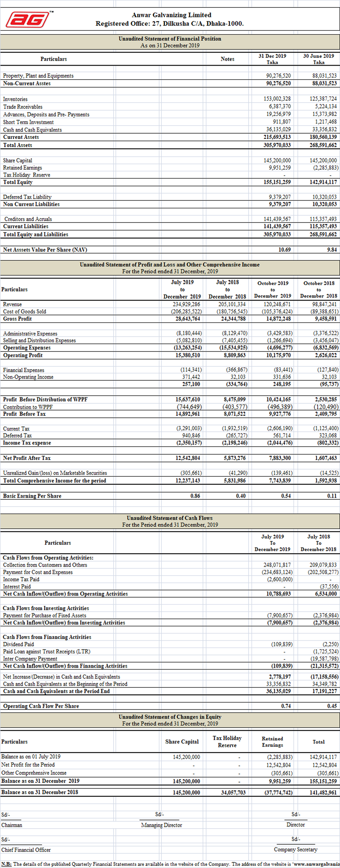340x868 pixels.
Task: Click the Operating Profit row label
Action: tap(23, 355)
